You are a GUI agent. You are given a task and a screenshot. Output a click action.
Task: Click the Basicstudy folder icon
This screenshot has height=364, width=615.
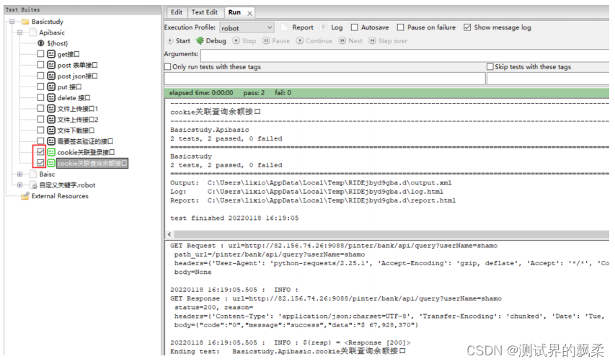click(x=25, y=22)
